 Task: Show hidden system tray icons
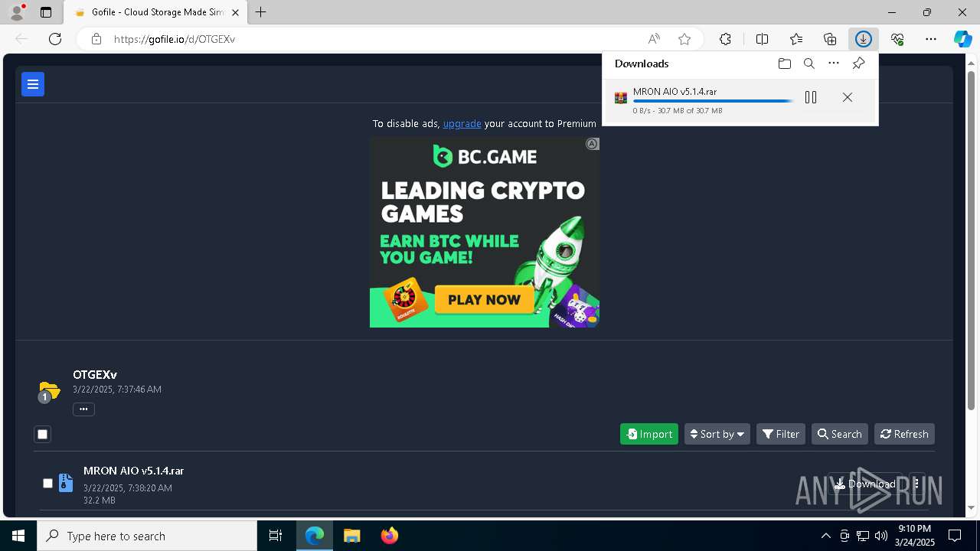[825, 536]
